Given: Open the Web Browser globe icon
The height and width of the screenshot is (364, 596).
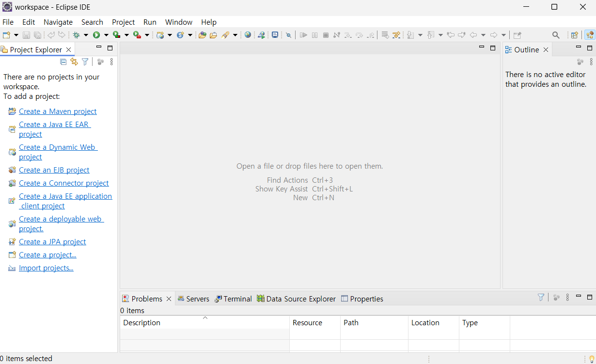Looking at the screenshot, I should (248, 35).
